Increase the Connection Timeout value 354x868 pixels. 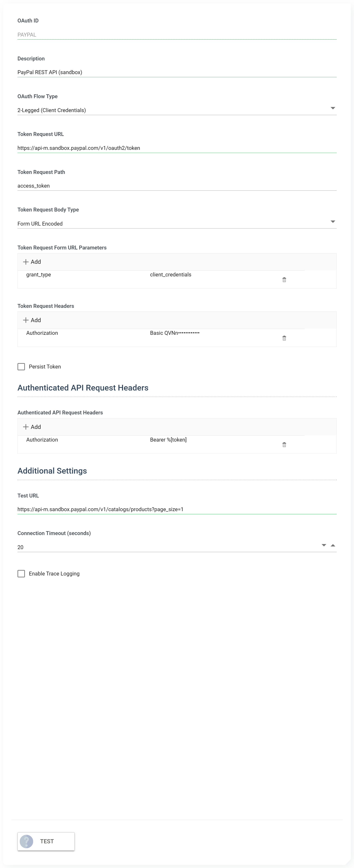(x=333, y=545)
